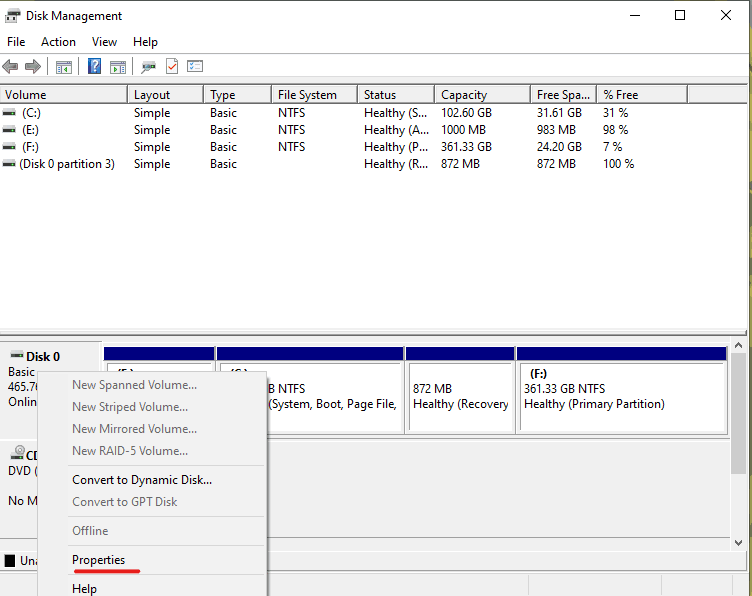Sort by the Capacity column header
The width and height of the screenshot is (752, 596).
coord(482,95)
